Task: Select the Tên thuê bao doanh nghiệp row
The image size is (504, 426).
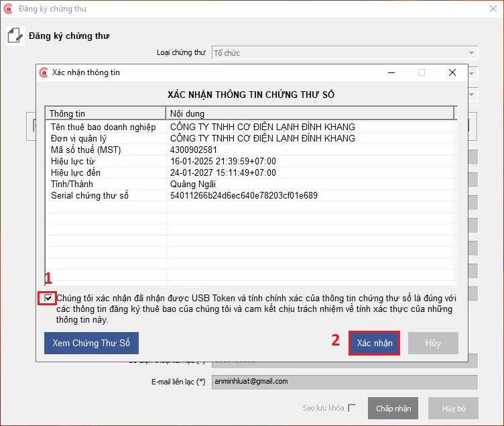Action: (x=251, y=127)
